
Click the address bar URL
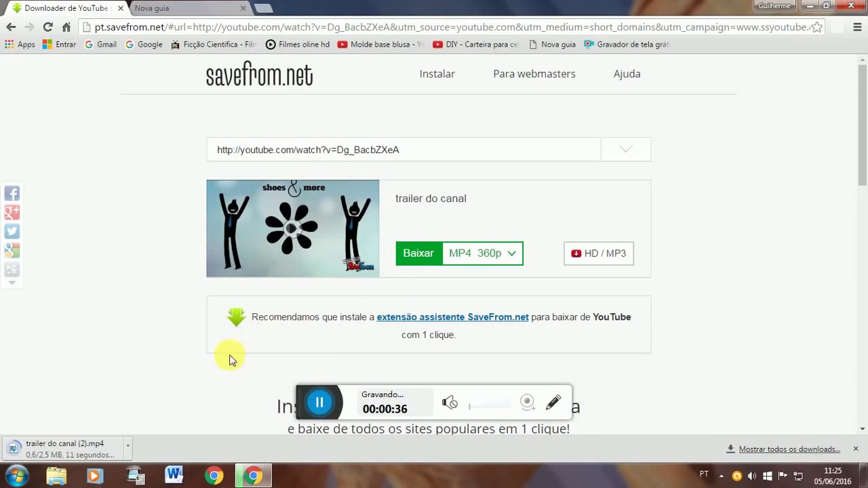pyautogui.click(x=452, y=27)
